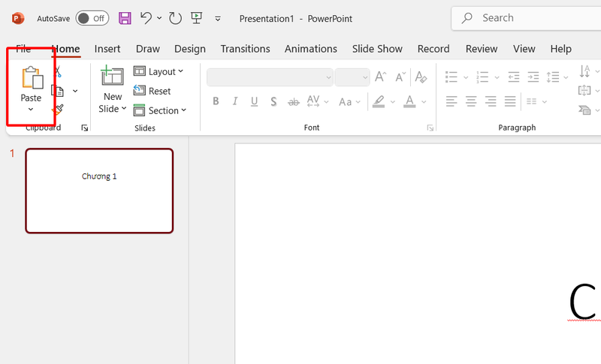The height and width of the screenshot is (364, 601).
Task: Click the Search box
Action: 527,18
